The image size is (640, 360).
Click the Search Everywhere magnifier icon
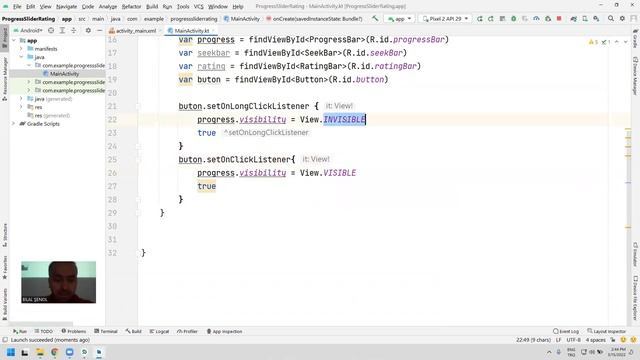tap(611, 19)
